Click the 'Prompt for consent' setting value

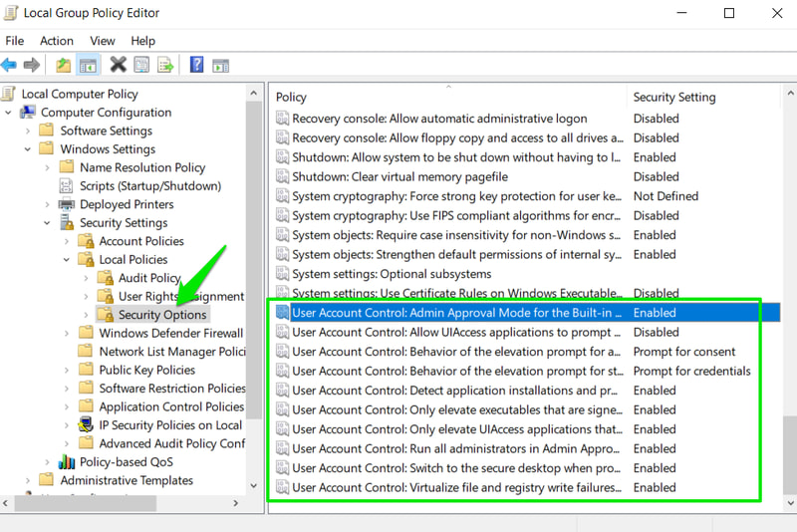tap(683, 351)
